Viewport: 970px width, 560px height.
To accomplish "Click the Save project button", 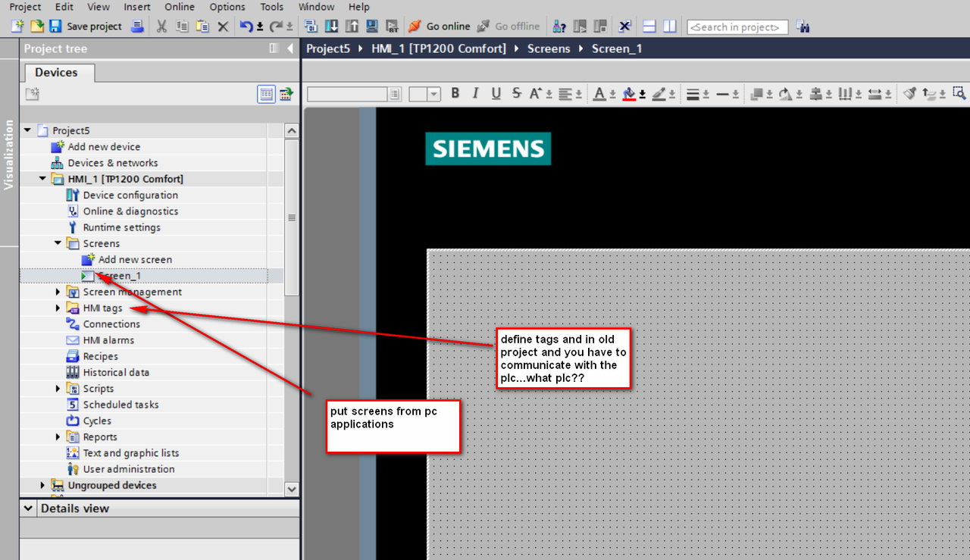I will (x=86, y=27).
